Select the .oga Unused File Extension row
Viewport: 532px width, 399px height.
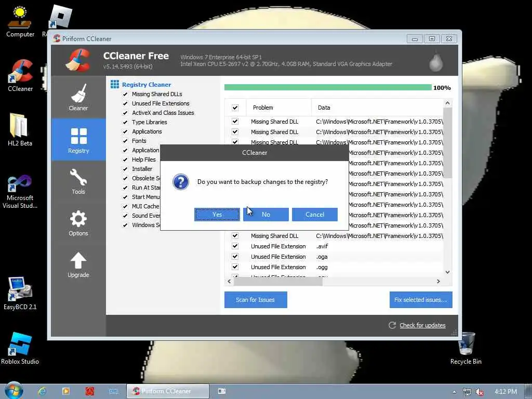pos(334,257)
